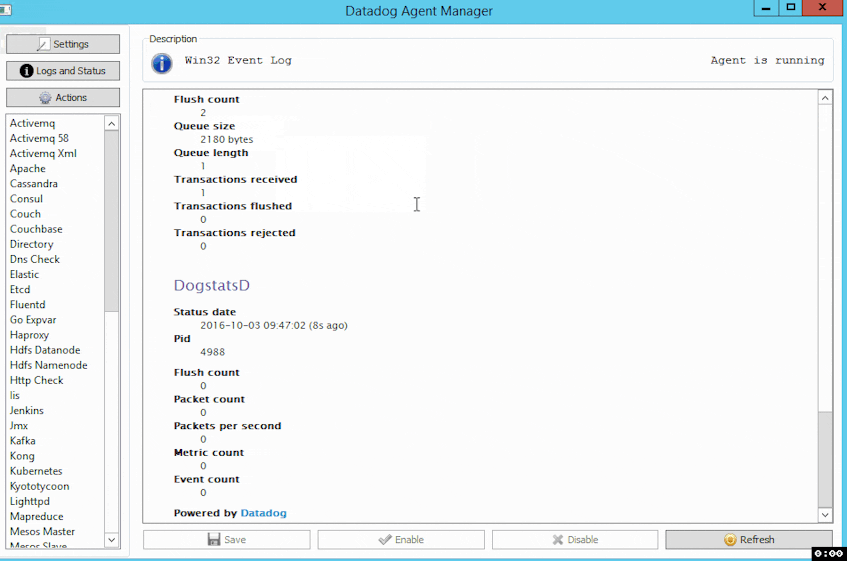847x561 pixels.
Task: Click integrations list scroll down arrow
Action: [111, 539]
